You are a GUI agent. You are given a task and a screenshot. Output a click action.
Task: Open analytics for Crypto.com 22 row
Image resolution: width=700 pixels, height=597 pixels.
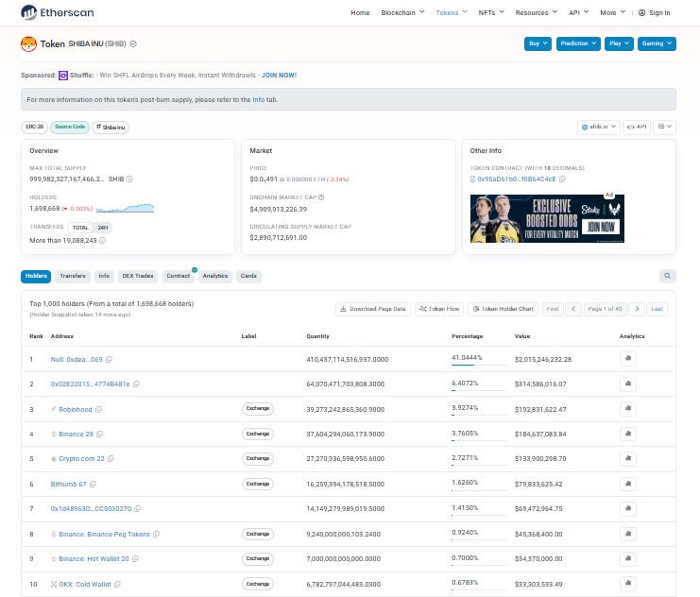[628, 458]
